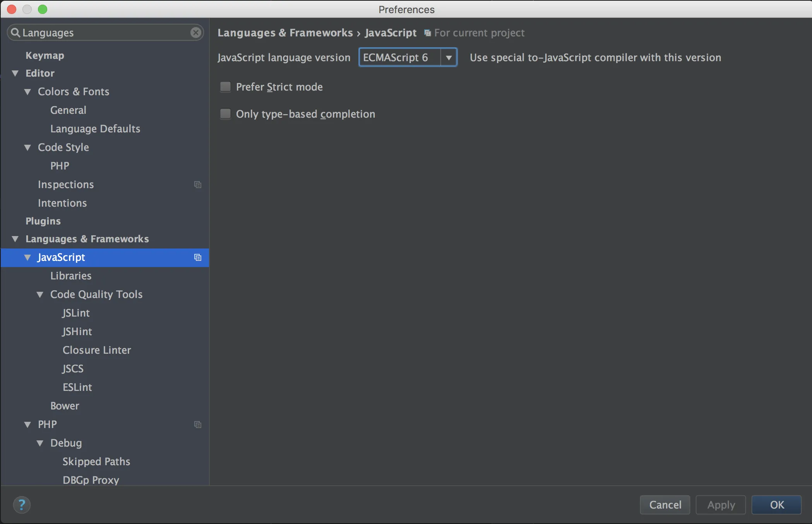The width and height of the screenshot is (812, 524).
Task: Confirm with the OK button
Action: [776, 505]
